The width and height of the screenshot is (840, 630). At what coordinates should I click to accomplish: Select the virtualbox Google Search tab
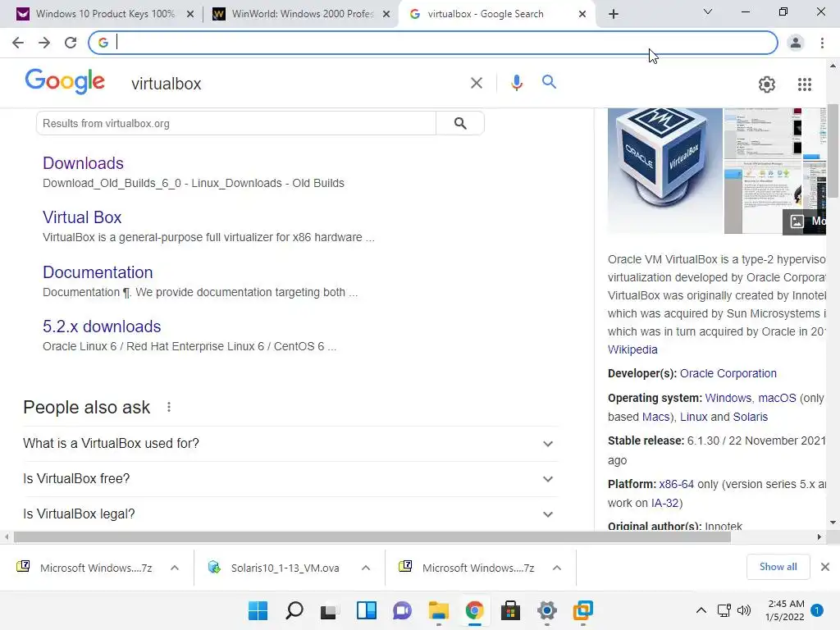[495, 14]
